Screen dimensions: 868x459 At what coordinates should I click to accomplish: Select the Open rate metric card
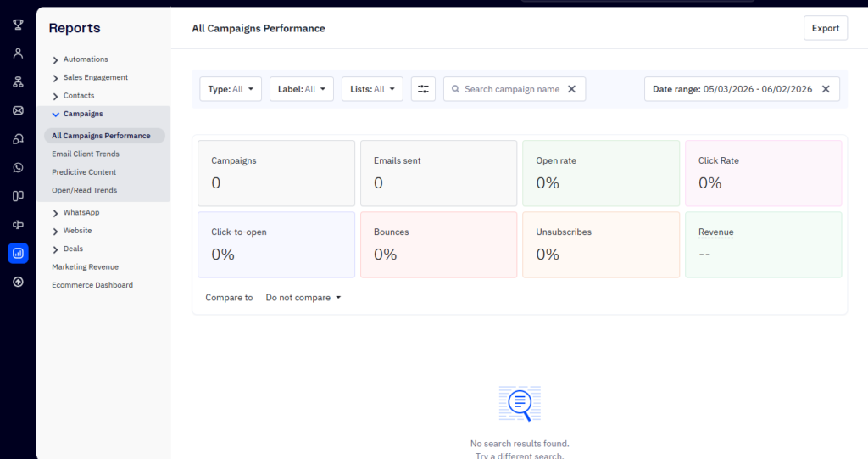pyautogui.click(x=601, y=174)
